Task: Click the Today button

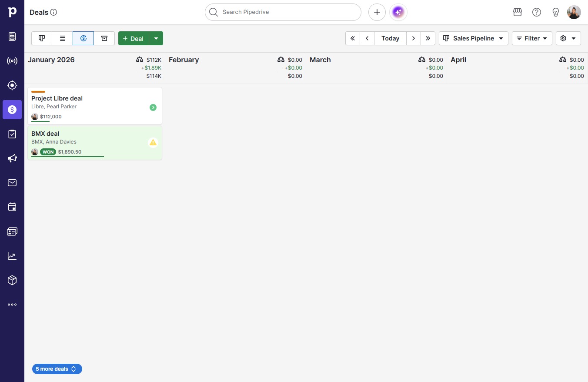Action: pos(391,38)
